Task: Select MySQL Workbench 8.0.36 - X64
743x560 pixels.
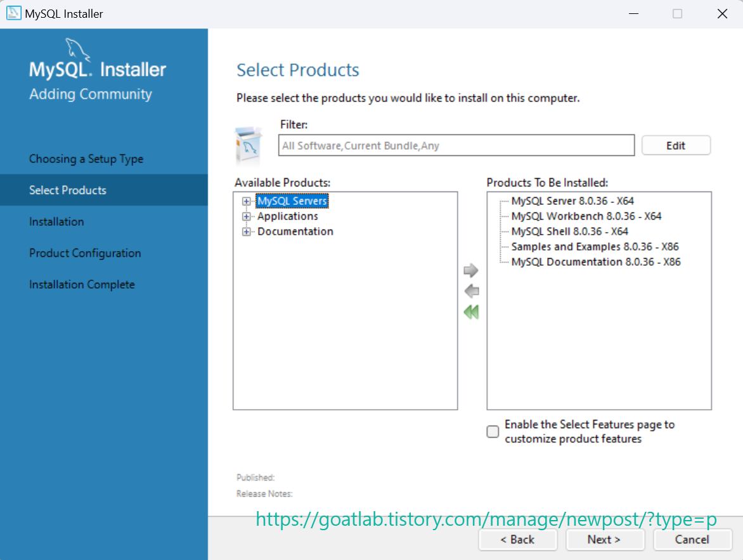Action: click(586, 216)
